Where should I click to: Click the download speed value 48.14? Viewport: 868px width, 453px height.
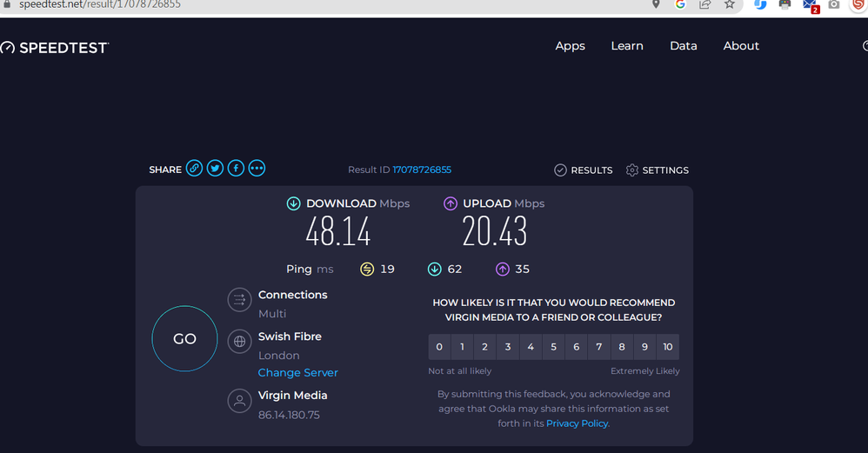click(338, 231)
